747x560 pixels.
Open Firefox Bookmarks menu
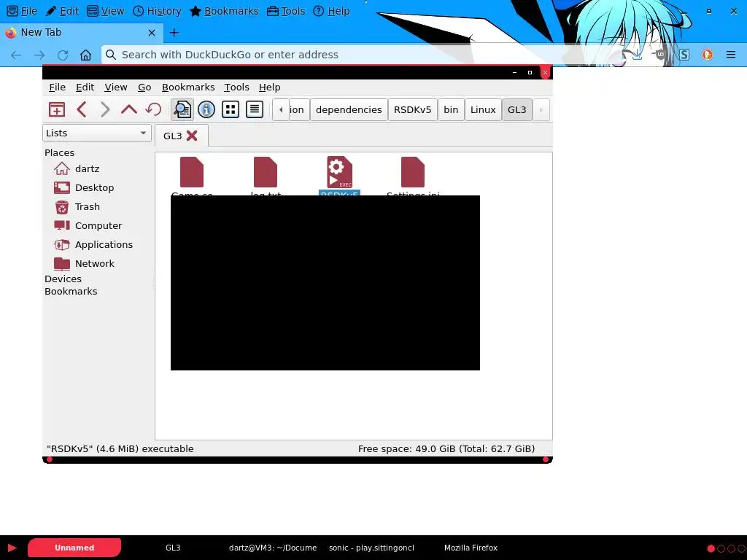[x=224, y=11]
